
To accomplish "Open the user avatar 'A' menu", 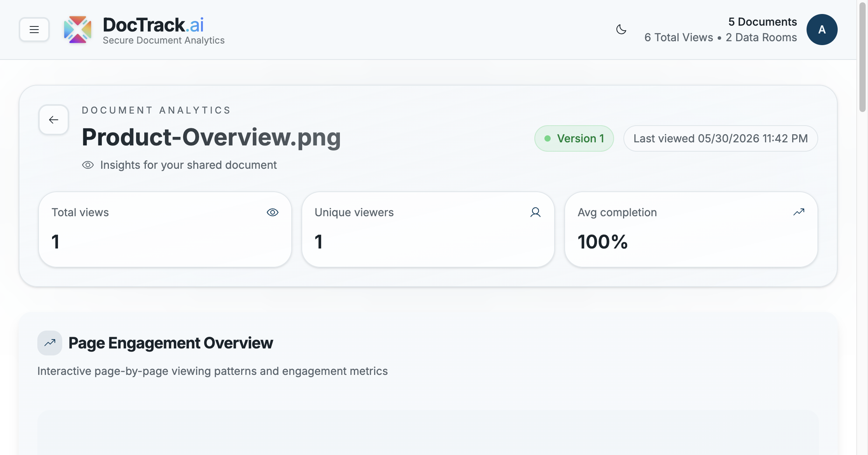I will [822, 30].
